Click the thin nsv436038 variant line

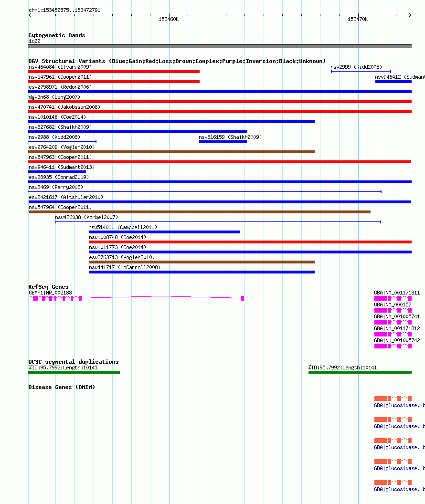(x=218, y=222)
